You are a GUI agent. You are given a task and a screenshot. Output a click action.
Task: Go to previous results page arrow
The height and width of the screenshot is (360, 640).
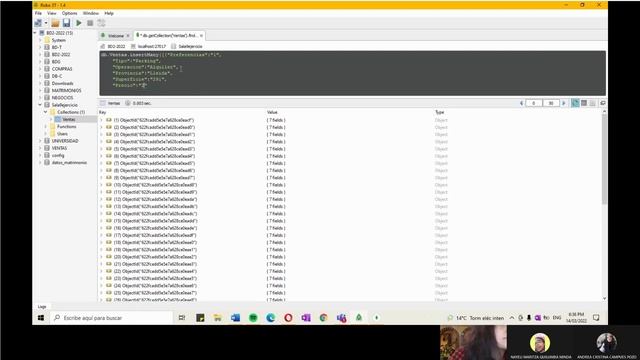(x=521, y=103)
